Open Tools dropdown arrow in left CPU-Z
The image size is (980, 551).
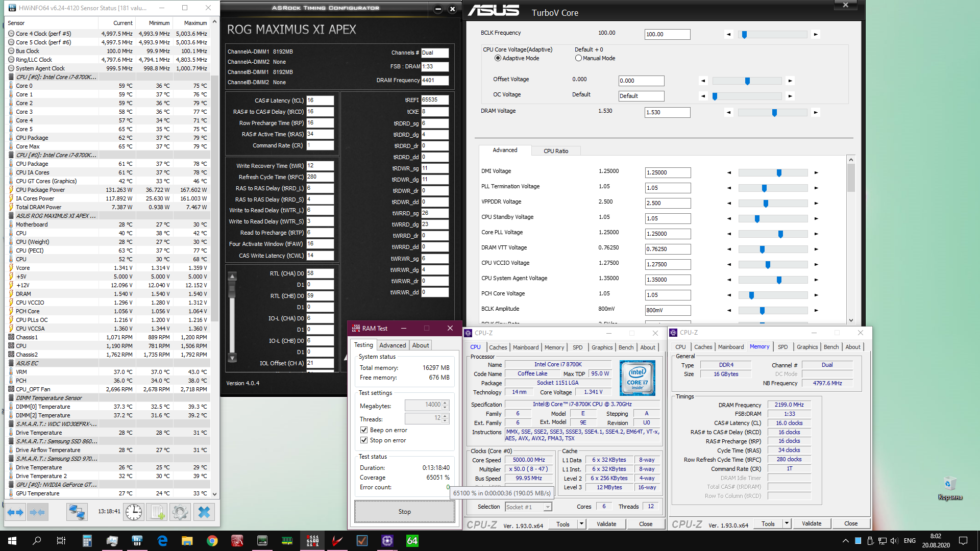(x=581, y=524)
